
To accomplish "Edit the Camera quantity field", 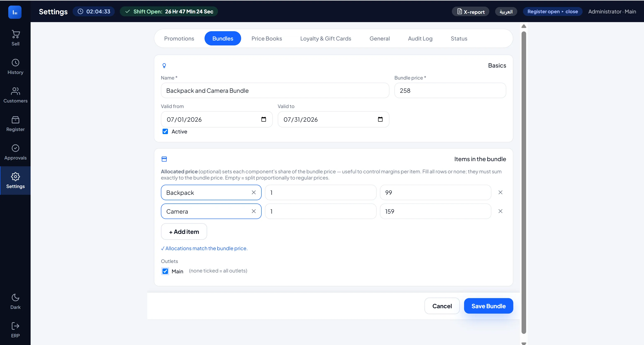I will point(321,211).
